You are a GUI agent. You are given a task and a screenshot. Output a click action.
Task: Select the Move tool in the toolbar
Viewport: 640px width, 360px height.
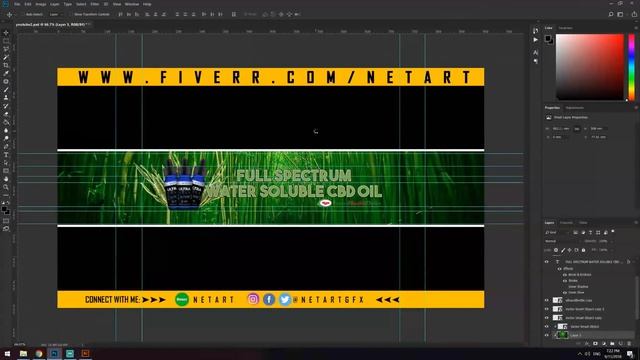[x=6, y=33]
